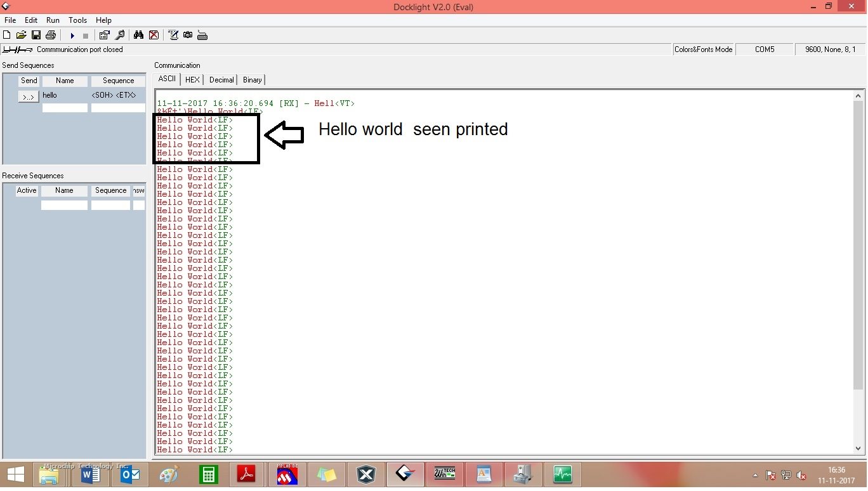This screenshot has width=868, height=491.
Task: Select the <SOH> <ETX> sequence cell
Action: click(x=118, y=95)
